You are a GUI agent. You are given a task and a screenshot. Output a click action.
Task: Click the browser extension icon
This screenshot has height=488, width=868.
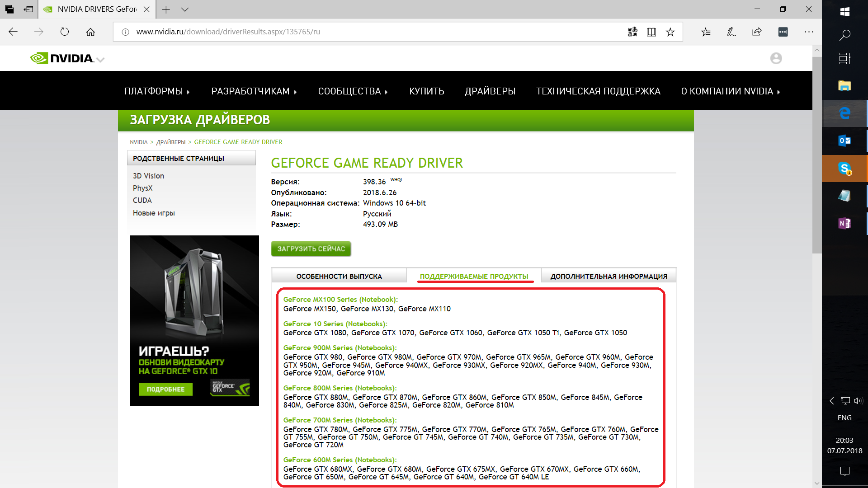783,32
